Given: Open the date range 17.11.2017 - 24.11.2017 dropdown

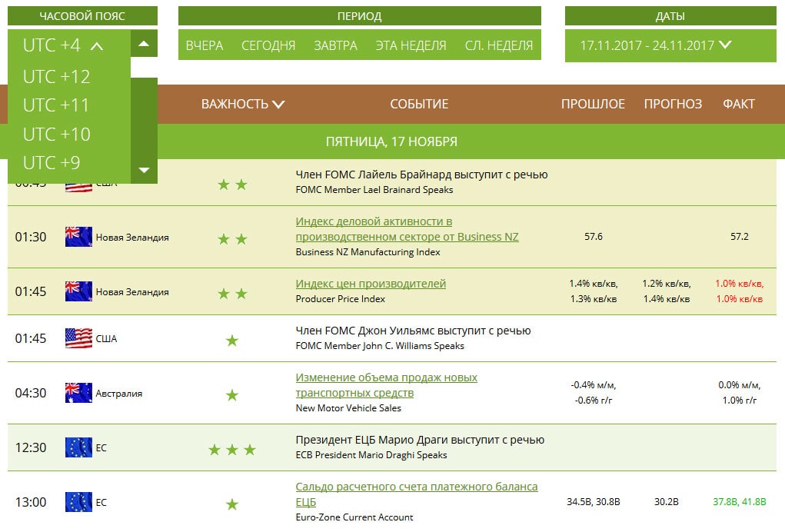Looking at the screenshot, I should coord(656,45).
